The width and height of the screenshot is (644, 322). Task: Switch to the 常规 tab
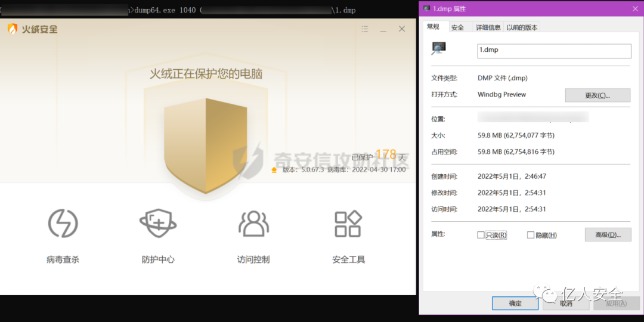click(434, 27)
